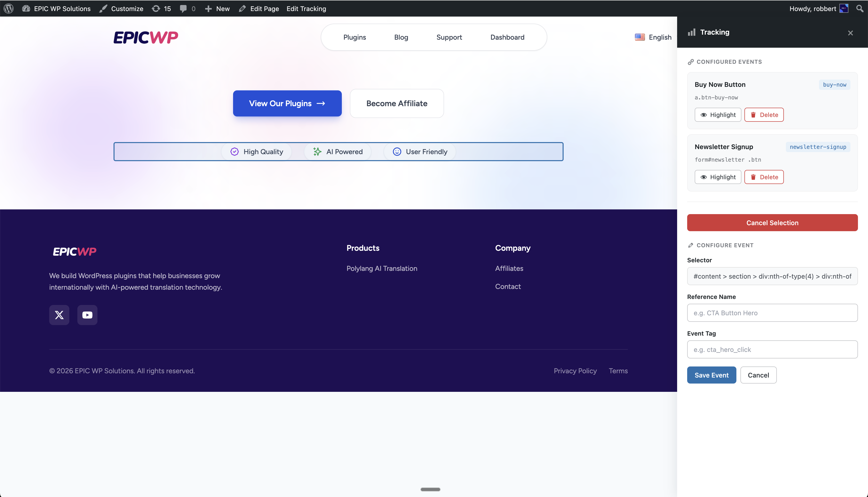The height and width of the screenshot is (497, 868).
Task: Delete the Newsletter Signup event
Action: (764, 177)
